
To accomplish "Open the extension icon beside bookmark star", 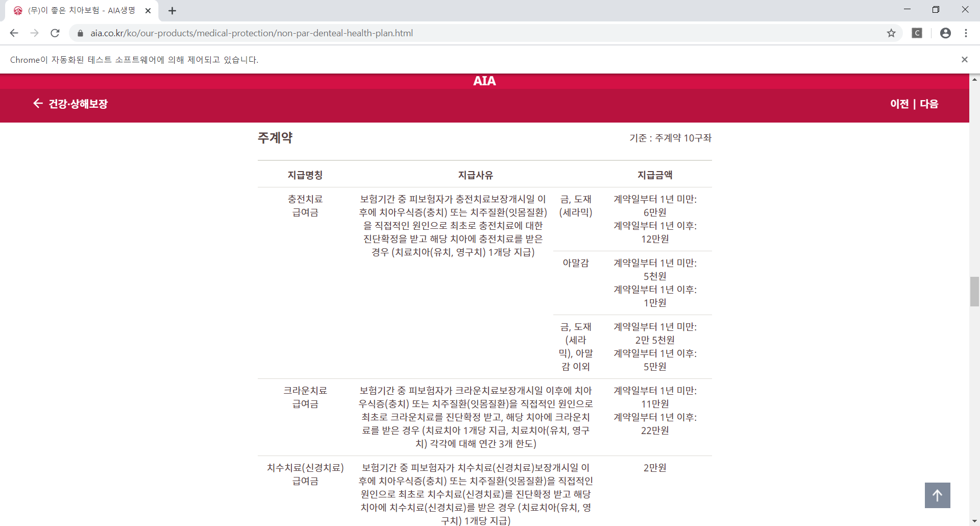I will click(x=917, y=33).
